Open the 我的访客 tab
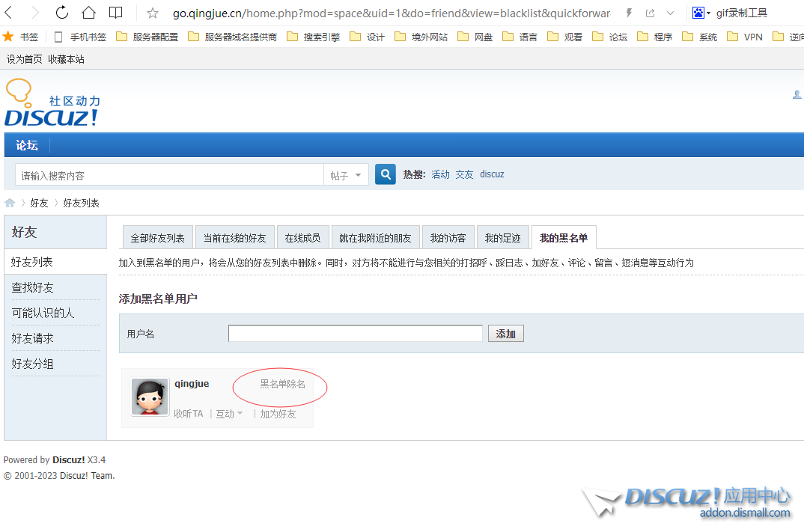Viewport: 804px width, 532px height. 448,238
